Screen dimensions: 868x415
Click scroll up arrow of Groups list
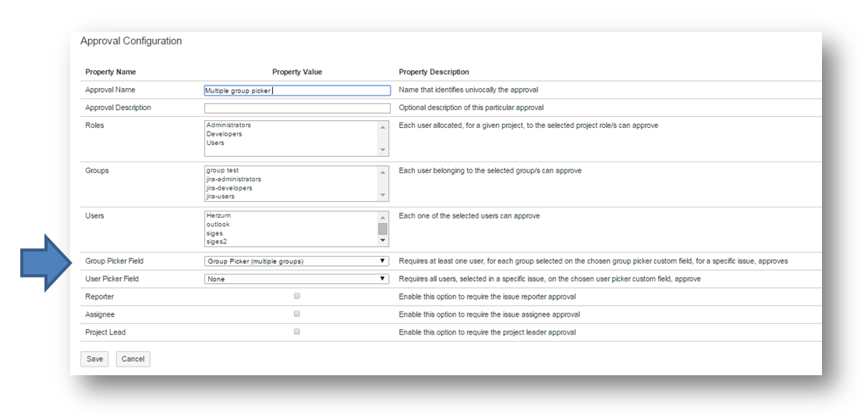383,172
